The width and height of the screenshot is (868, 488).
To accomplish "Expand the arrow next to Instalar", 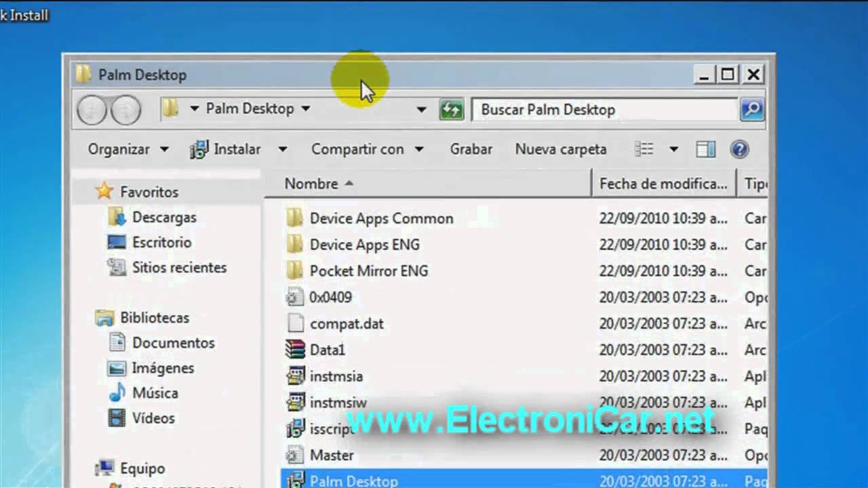I will coord(283,149).
